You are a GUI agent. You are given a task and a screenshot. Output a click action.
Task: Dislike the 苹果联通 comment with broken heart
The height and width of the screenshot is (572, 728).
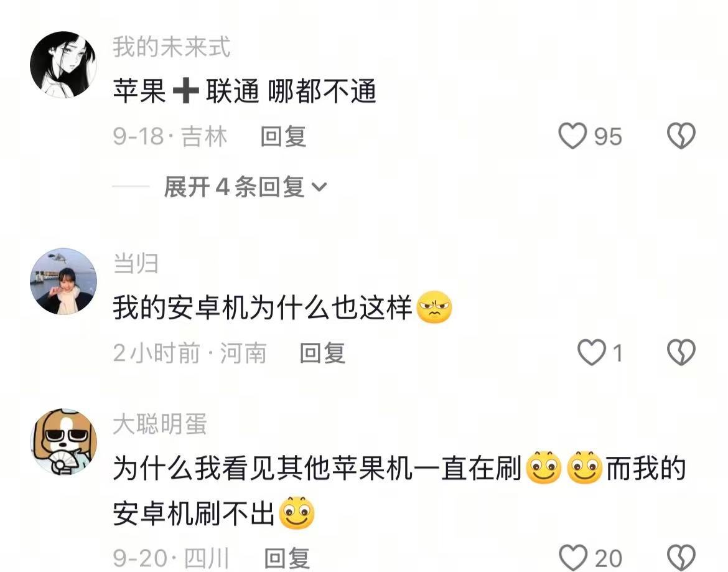(x=681, y=136)
